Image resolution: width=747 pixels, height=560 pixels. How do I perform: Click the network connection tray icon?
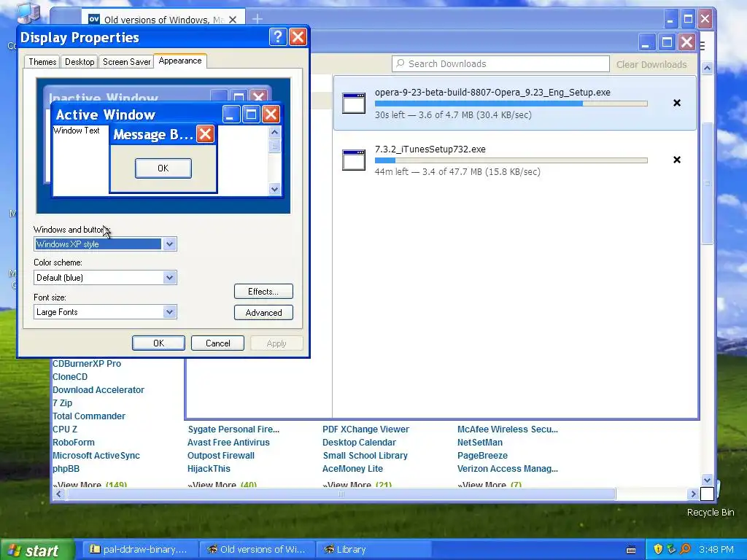[671, 549]
